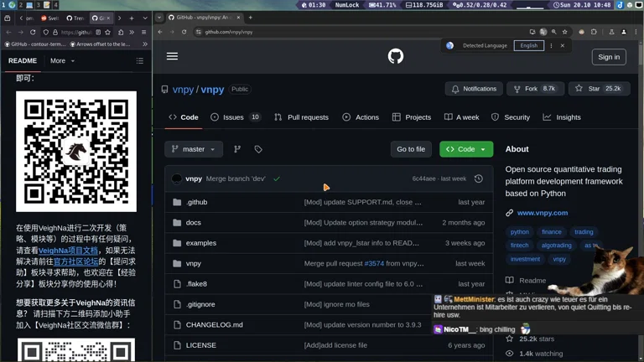Click the Sign in button
Screen dimensions: 644x362
[609, 57]
